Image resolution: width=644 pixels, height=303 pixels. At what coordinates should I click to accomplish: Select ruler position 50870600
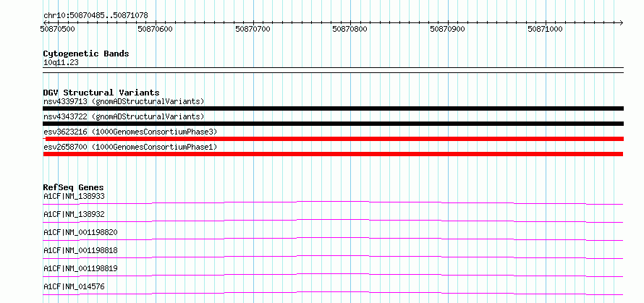[x=156, y=29]
